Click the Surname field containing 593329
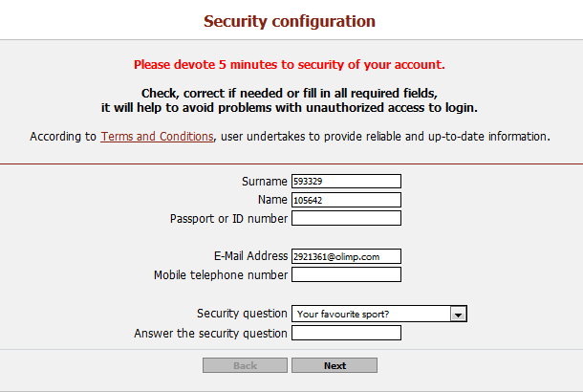Screen dimensions: 583x392 tap(346, 181)
